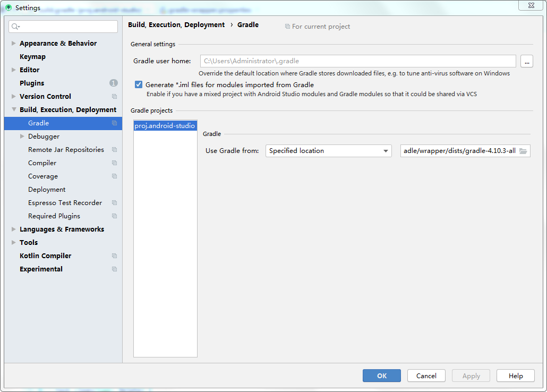Click the per-project icon beside Coverage

coord(114,176)
